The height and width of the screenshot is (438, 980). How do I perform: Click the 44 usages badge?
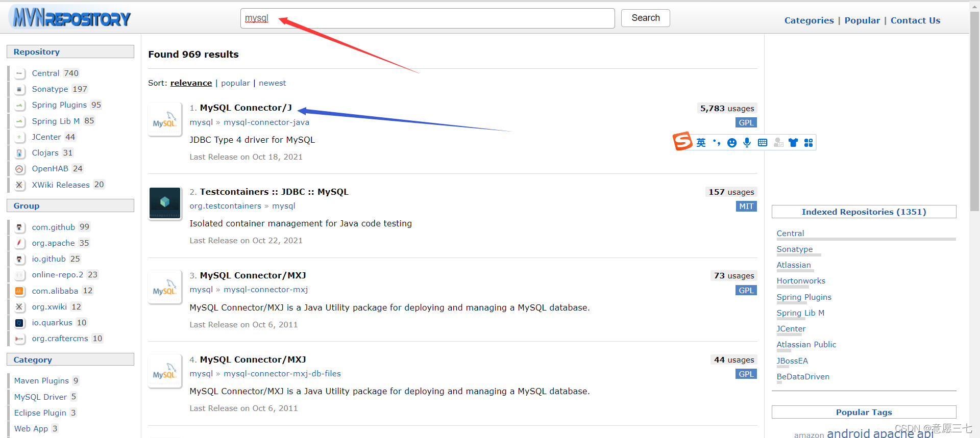click(734, 359)
